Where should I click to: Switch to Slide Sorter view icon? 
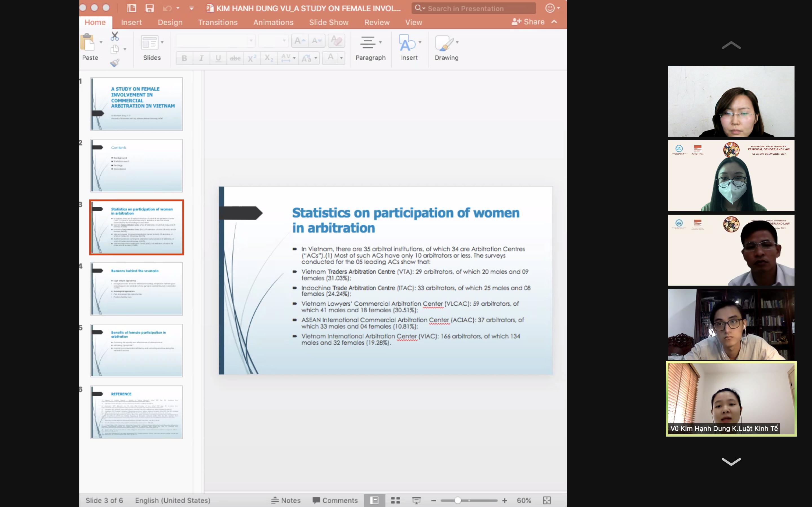tap(396, 500)
